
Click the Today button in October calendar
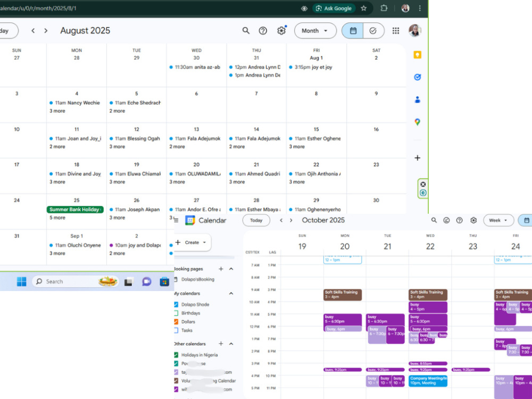(256, 220)
